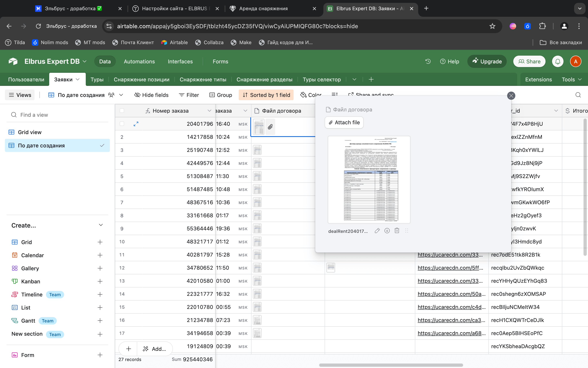588x368 pixels.
Task: Open the Заявки table dropdown arrow
Action: pos(78,79)
